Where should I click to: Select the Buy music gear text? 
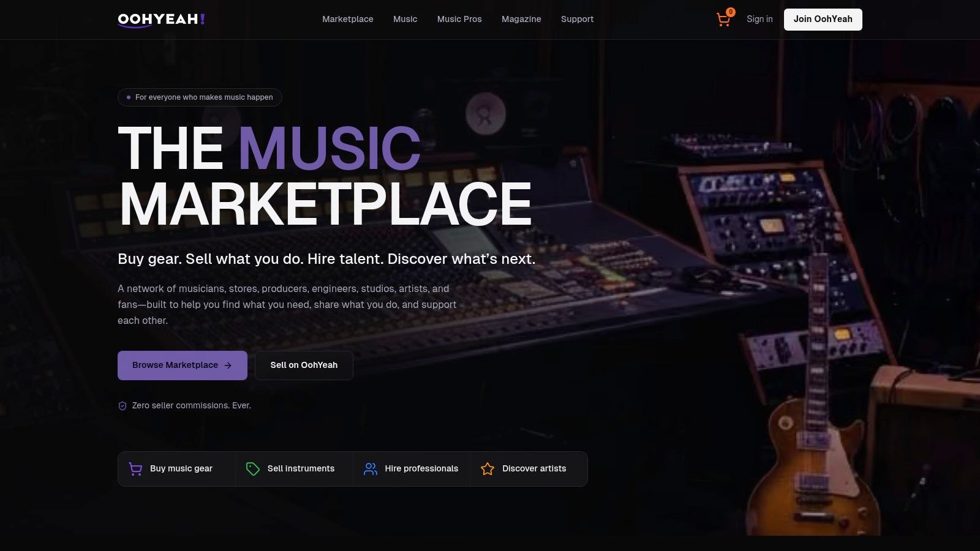[x=181, y=469]
